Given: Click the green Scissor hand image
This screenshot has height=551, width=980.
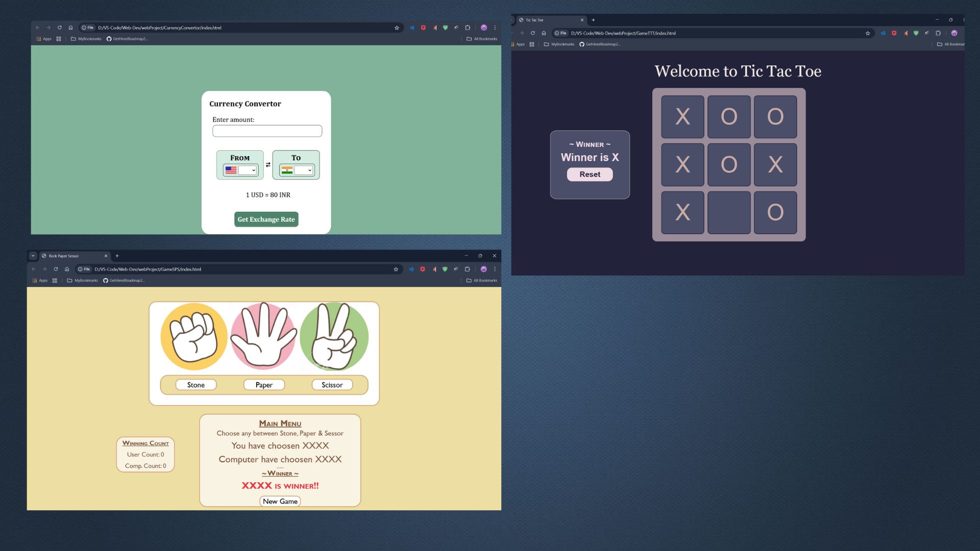Looking at the screenshot, I should coord(334,337).
